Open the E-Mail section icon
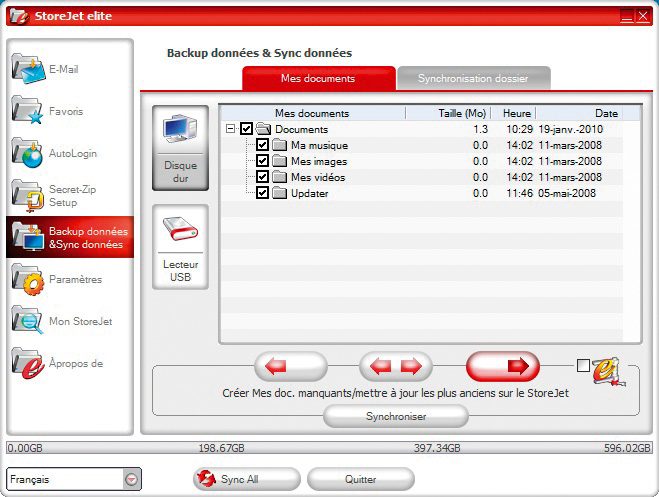 click(x=29, y=70)
